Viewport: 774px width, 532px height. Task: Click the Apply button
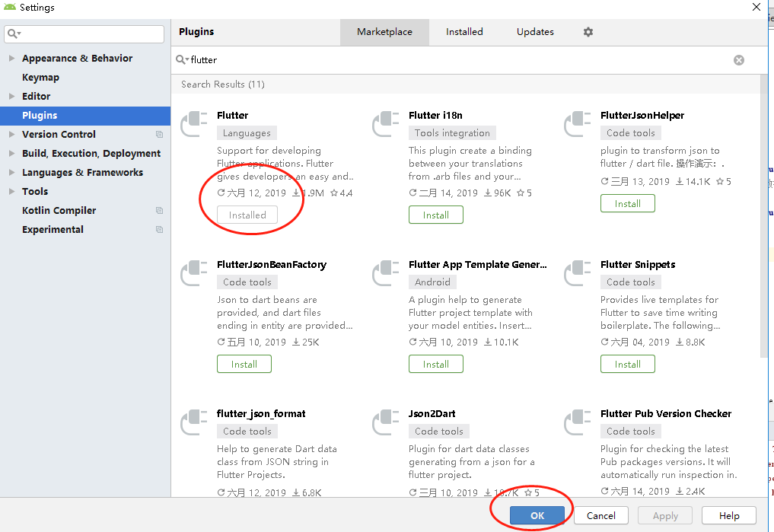coord(665,516)
